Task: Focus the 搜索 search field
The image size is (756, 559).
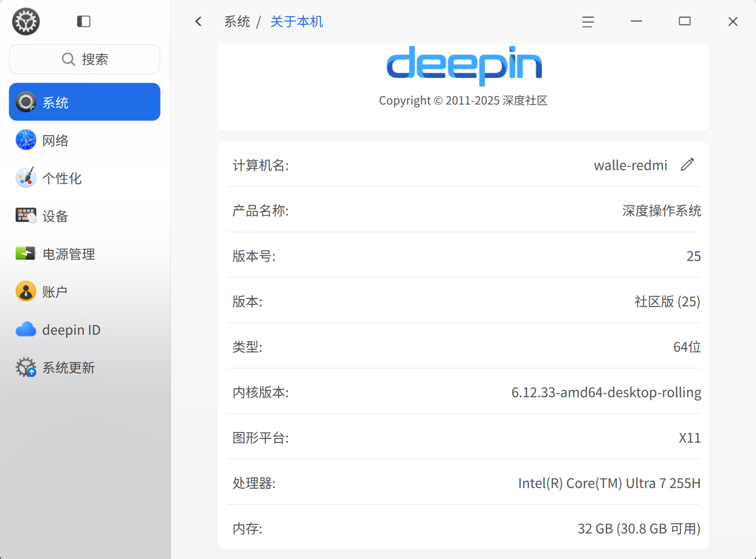Action: 85,59
